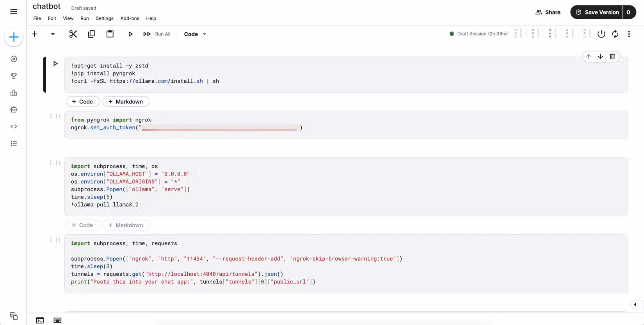Copy the selected cell
644x325 pixels.
pyautogui.click(x=91, y=34)
